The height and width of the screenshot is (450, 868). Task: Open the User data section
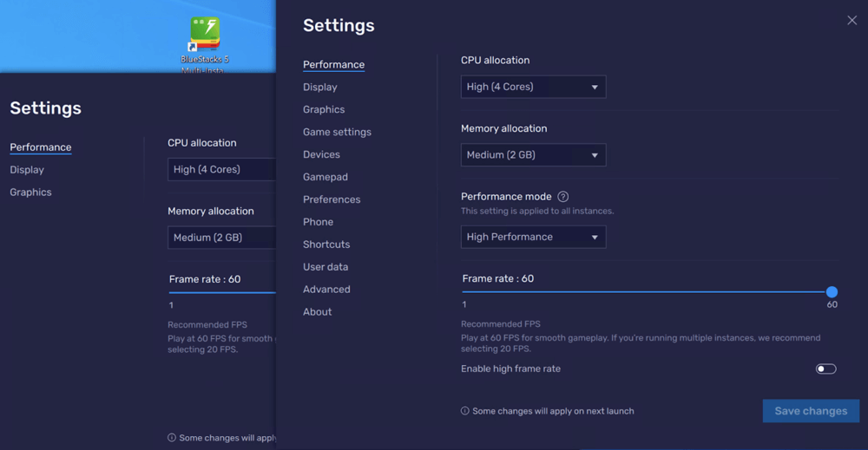click(325, 267)
